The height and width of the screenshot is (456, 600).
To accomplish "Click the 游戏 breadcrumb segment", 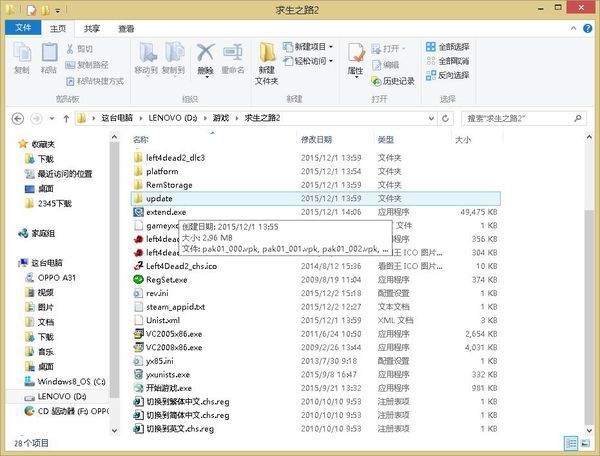I will pos(221,118).
